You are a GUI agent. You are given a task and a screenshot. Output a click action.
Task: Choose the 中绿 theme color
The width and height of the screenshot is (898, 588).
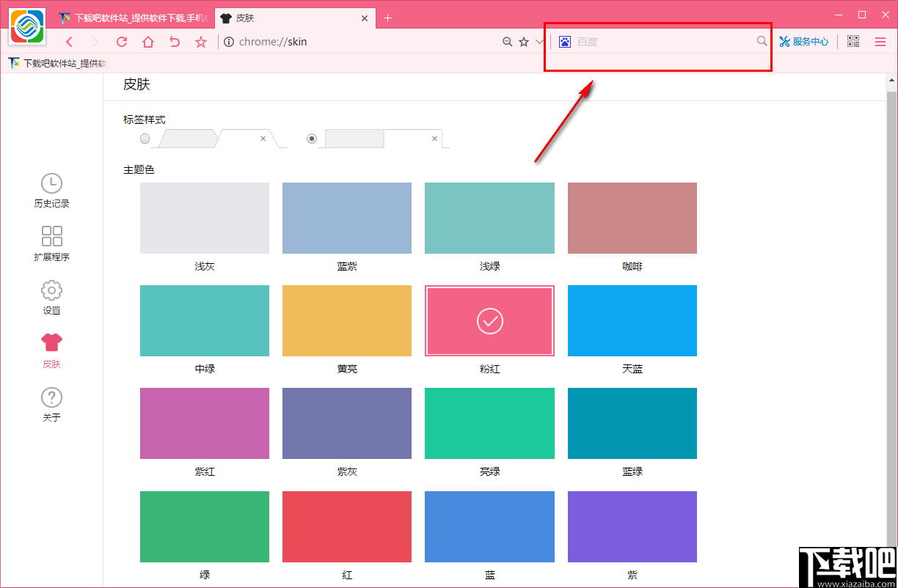pos(205,320)
